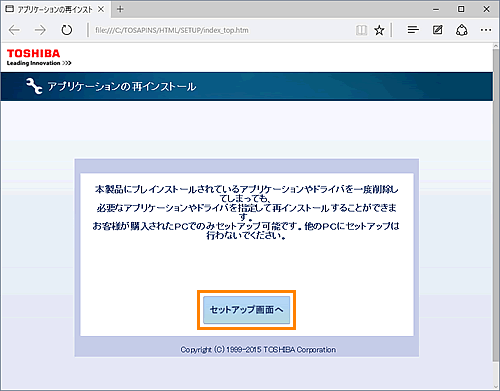Add page to favorites with star icon
The width and height of the screenshot is (500, 391).
(x=379, y=30)
